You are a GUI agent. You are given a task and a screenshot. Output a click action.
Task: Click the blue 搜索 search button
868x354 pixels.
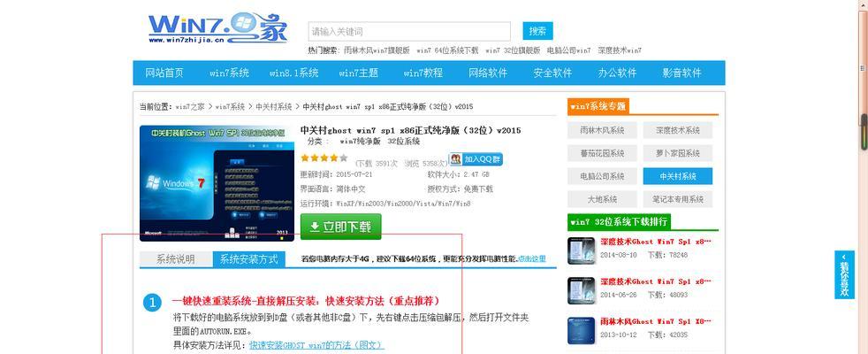537,31
